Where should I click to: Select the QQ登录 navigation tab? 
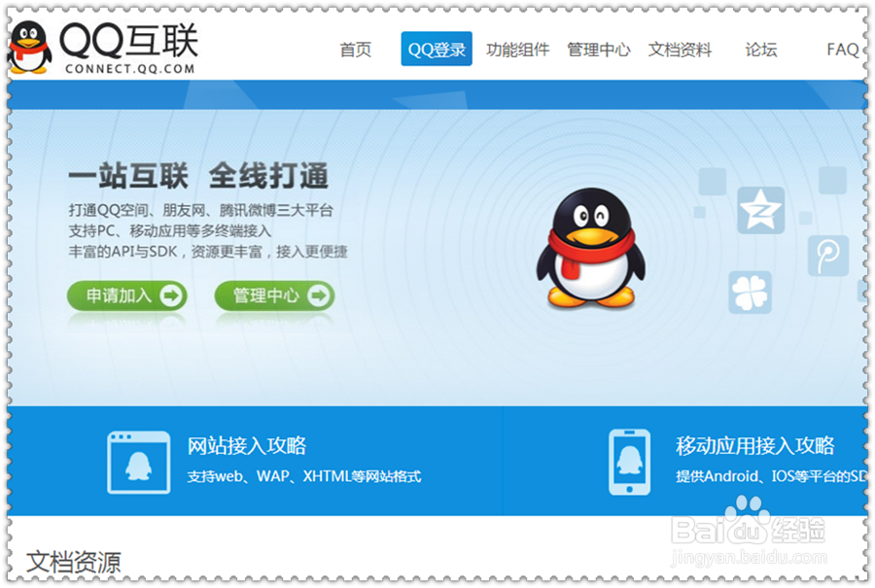(437, 50)
